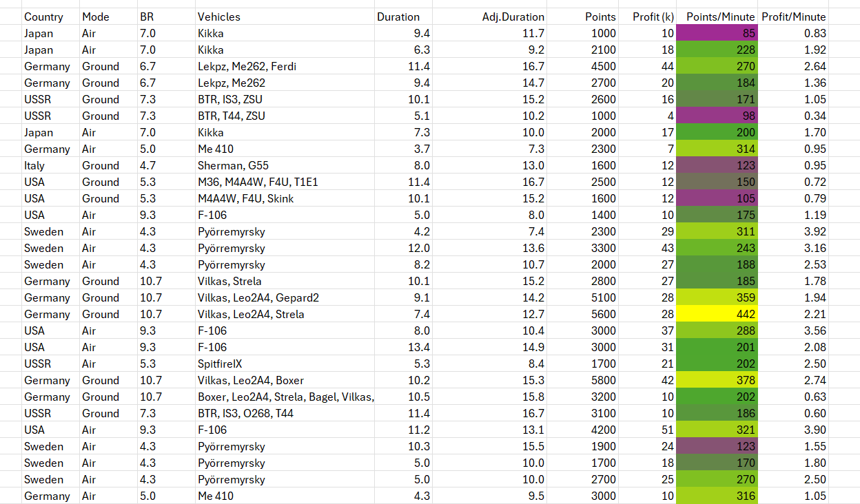The image size is (860, 504).
Task: Click the BR header cell
Action: click(166, 17)
